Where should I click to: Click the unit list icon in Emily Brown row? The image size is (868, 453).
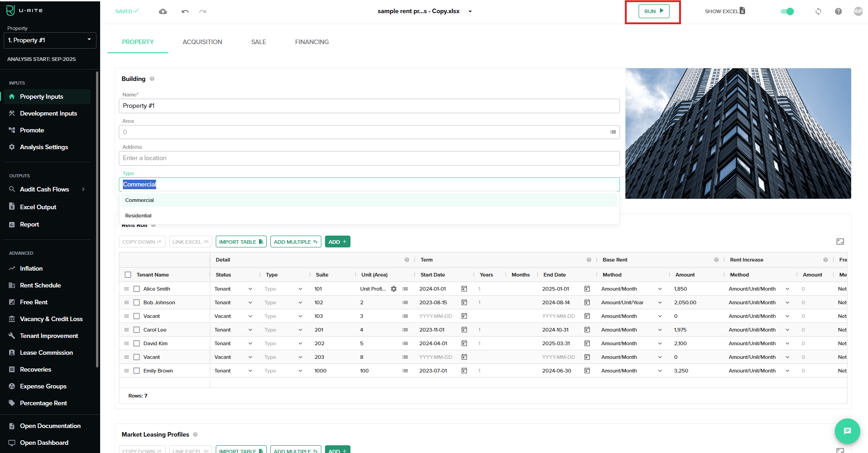(405, 371)
